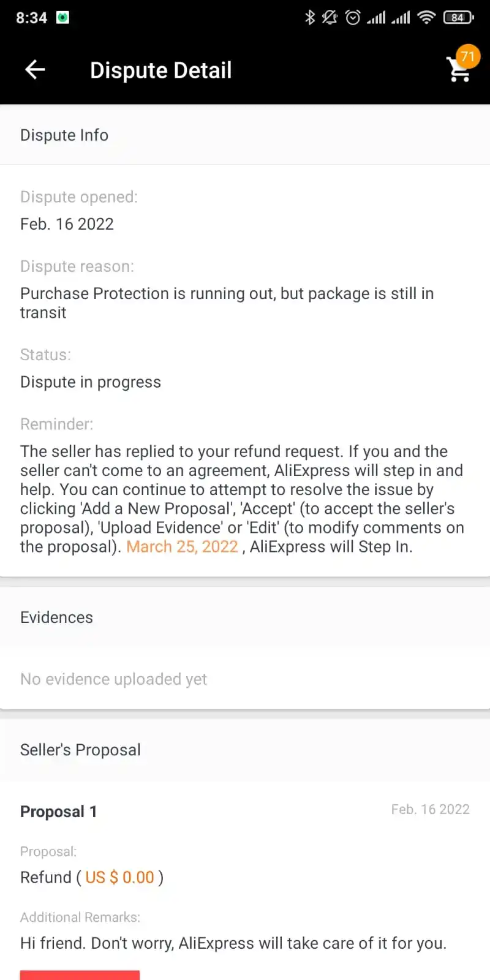Tap the green screen recorder status icon
The width and height of the screenshot is (490, 980).
62,17
